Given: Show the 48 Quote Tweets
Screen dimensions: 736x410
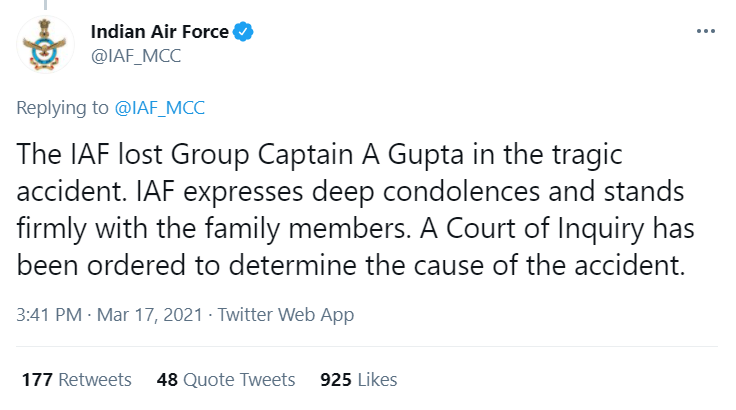Looking at the screenshot, I should [x=226, y=380].
